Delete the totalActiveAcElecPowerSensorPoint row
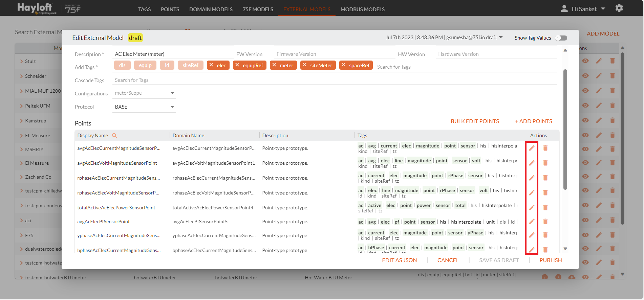This screenshot has height=300, width=644. click(545, 208)
